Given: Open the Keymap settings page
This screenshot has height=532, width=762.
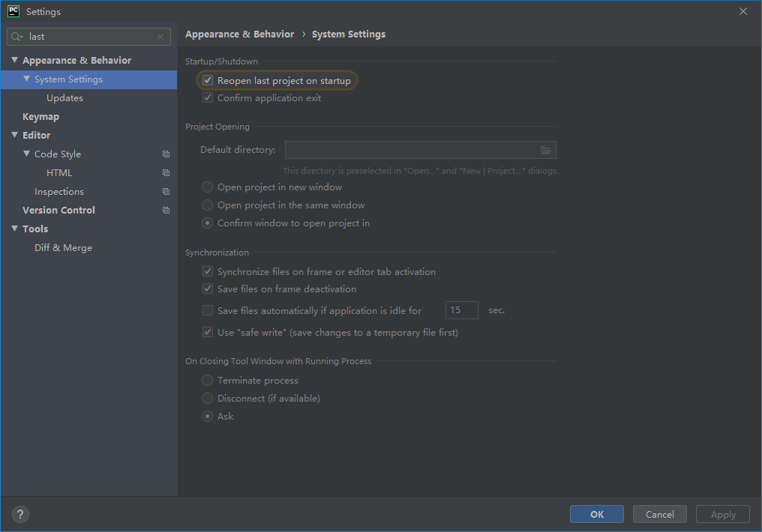Looking at the screenshot, I should [x=40, y=117].
